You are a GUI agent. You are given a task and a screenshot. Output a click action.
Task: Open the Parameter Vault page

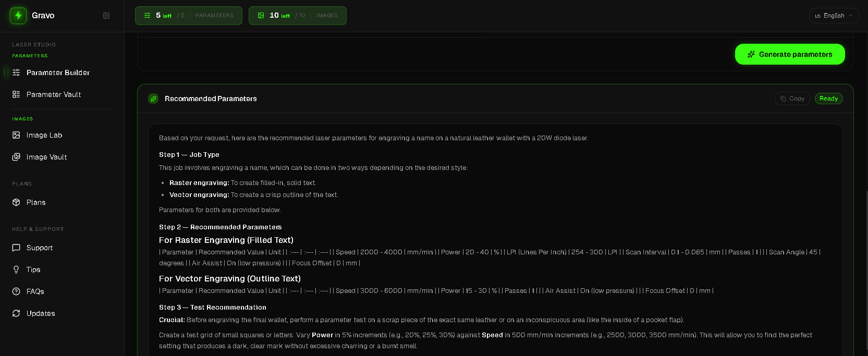coord(54,94)
